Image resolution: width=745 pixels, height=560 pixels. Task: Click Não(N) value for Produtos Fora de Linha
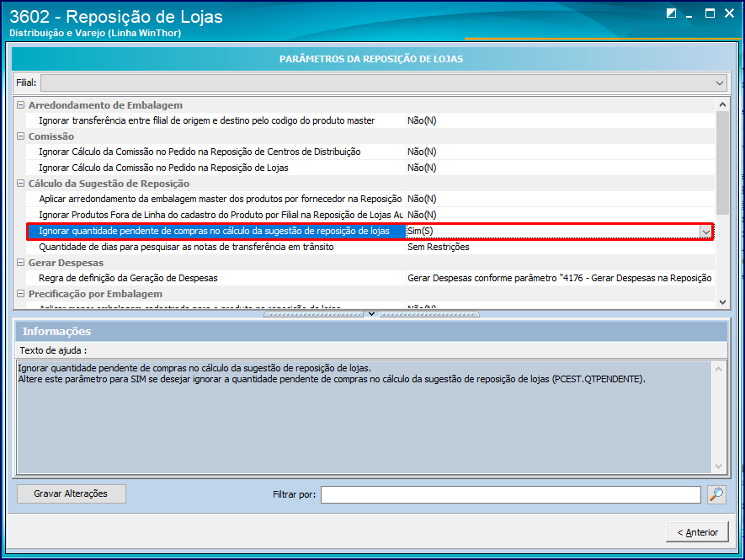(422, 215)
